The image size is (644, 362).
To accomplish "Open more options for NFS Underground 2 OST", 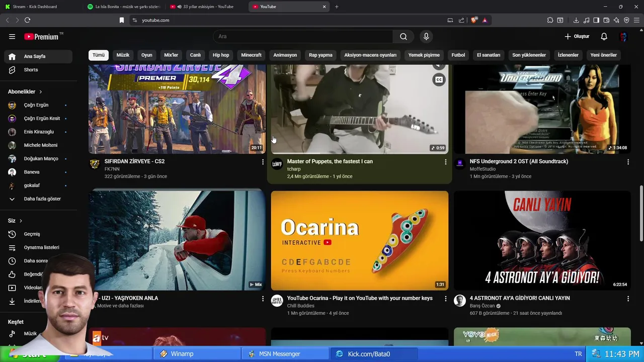I will pyautogui.click(x=628, y=162).
